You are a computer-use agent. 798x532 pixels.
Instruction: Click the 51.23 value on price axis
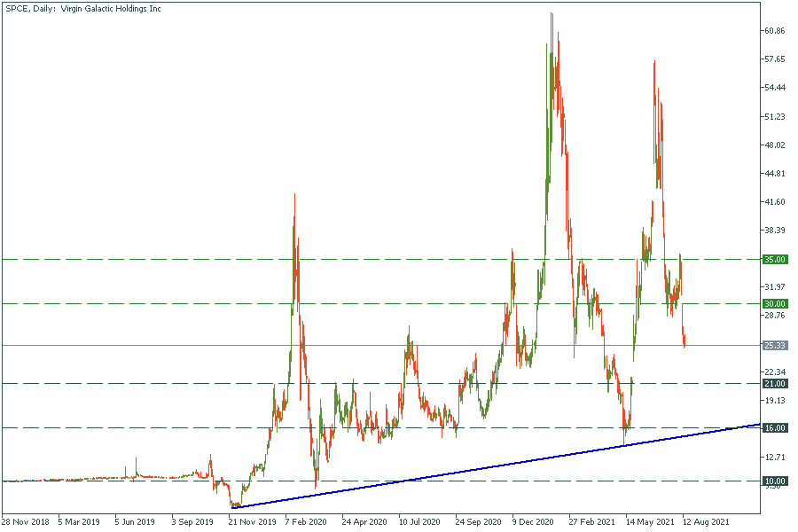pyautogui.click(x=774, y=117)
